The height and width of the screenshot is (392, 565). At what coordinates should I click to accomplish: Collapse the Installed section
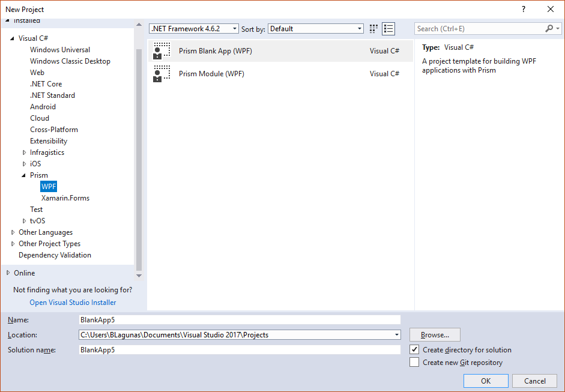tap(8, 20)
